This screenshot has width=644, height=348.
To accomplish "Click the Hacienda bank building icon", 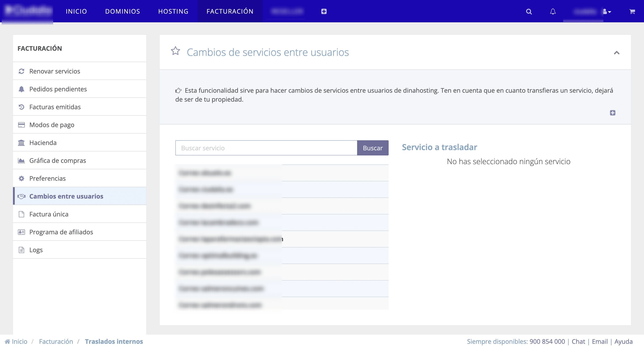I will (x=21, y=143).
